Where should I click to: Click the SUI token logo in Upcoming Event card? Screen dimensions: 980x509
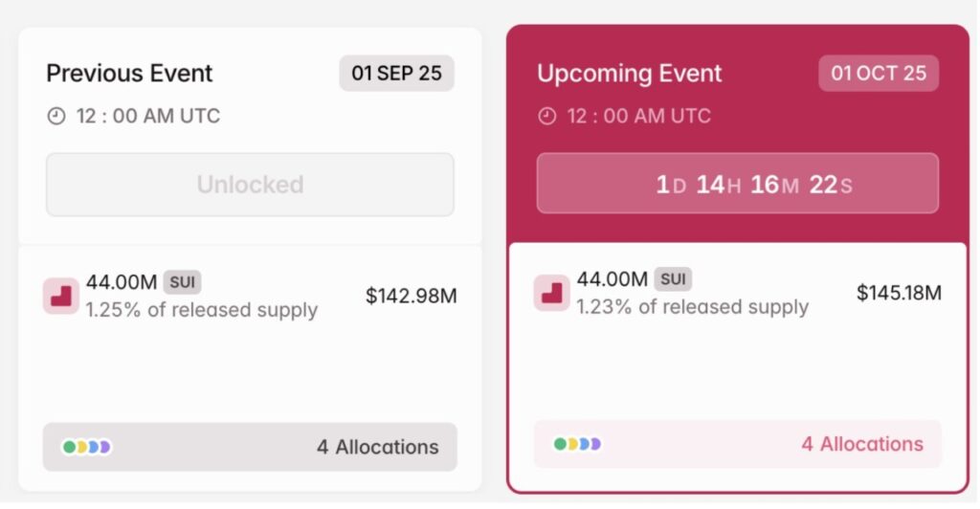tap(552, 293)
